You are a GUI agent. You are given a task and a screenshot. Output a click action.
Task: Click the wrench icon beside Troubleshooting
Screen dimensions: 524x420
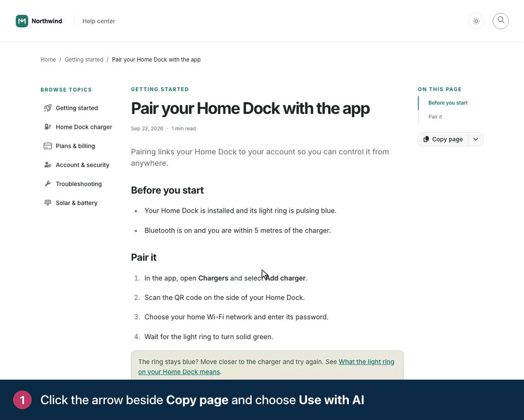click(48, 184)
